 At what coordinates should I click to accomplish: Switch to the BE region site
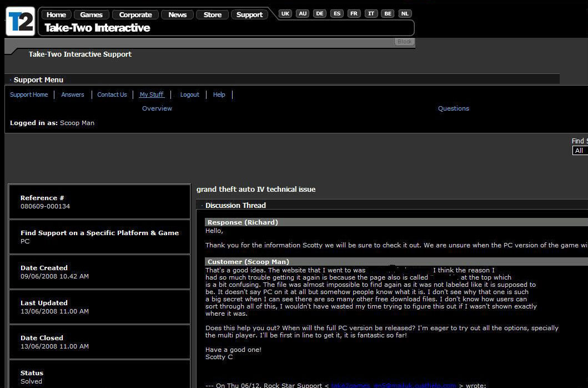[x=388, y=13]
